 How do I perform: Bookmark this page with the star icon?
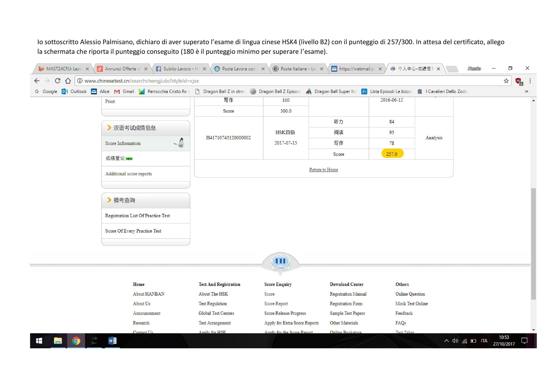coord(506,81)
